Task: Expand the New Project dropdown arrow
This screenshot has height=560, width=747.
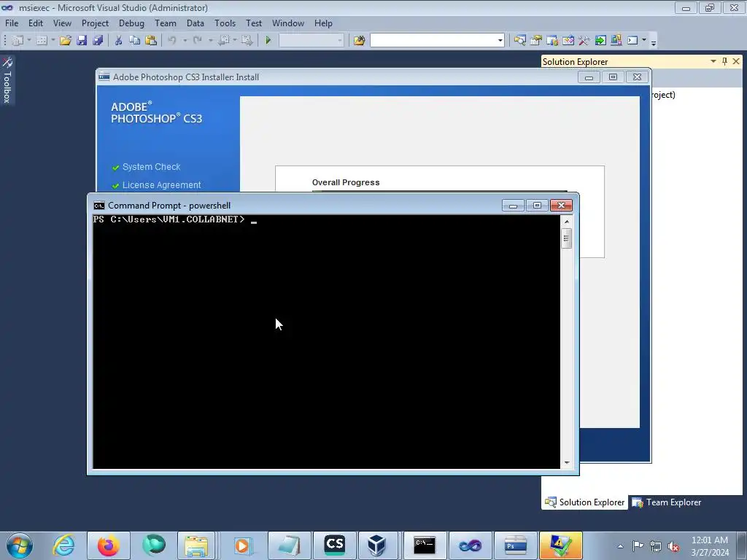Action: (x=29, y=41)
